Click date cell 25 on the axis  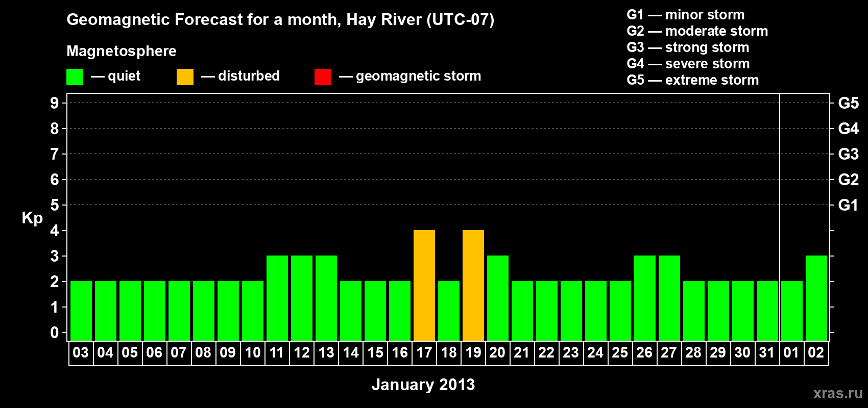pyautogui.click(x=620, y=353)
